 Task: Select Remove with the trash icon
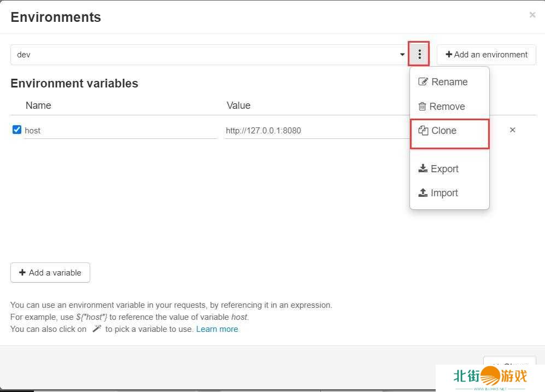(x=442, y=107)
